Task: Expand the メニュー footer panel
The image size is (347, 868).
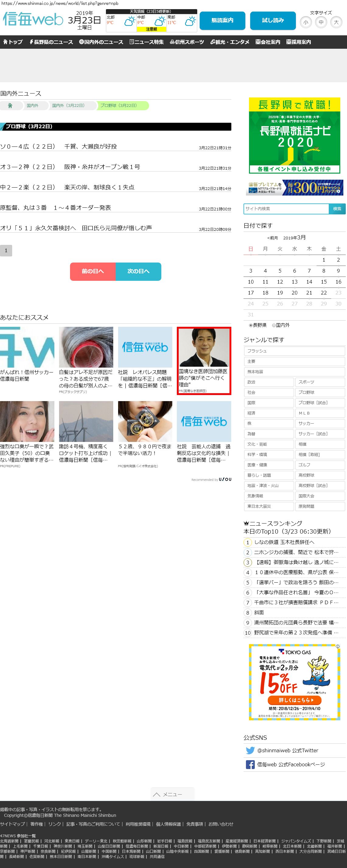Action: [172, 794]
